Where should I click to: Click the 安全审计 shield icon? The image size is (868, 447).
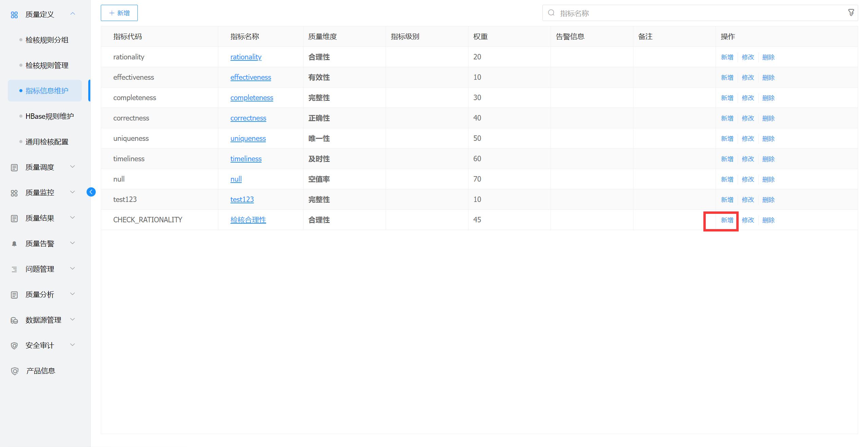coord(14,346)
